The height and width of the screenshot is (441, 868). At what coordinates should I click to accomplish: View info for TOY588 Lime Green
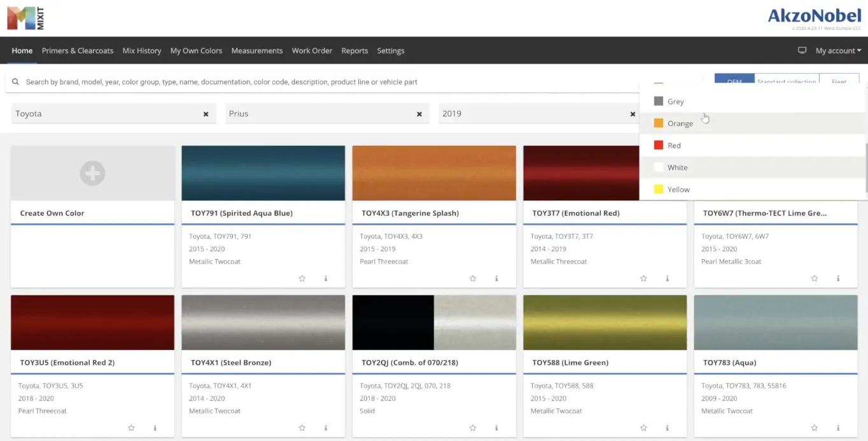coord(668,428)
